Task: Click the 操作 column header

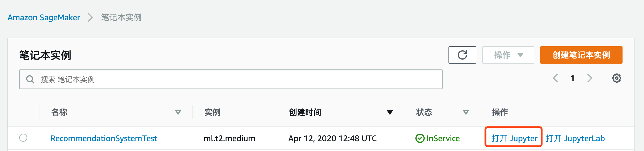Action: coord(500,112)
